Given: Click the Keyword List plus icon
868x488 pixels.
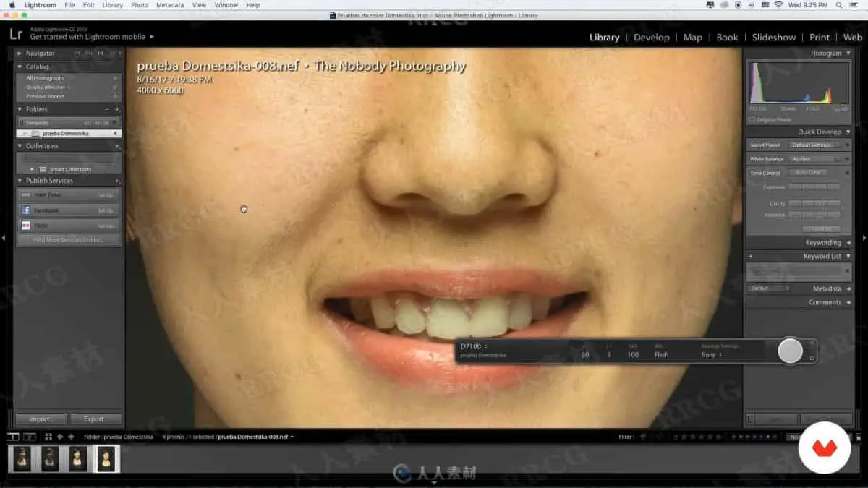Looking at the screenshot, I should click(751, 257).
